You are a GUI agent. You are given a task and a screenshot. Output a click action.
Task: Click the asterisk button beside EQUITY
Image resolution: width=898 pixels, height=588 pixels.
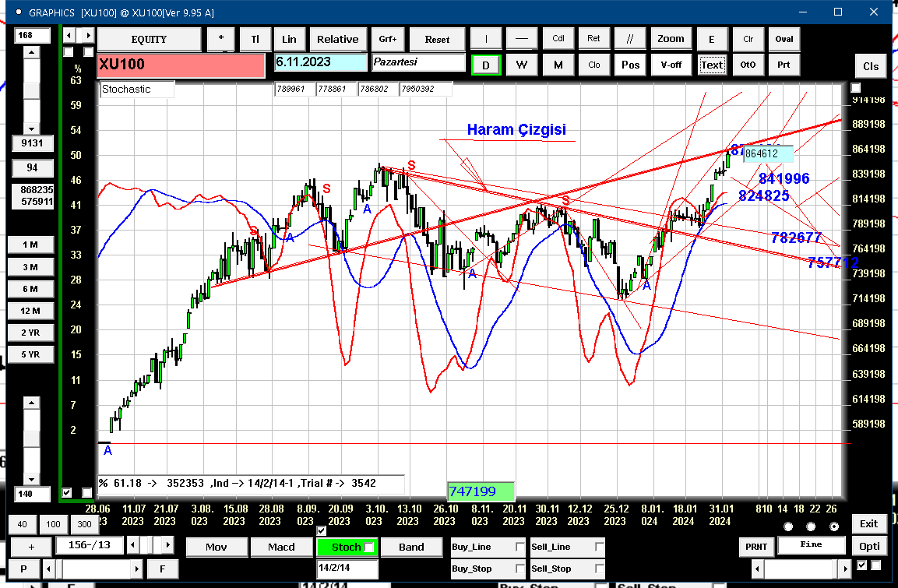point(221,39)
